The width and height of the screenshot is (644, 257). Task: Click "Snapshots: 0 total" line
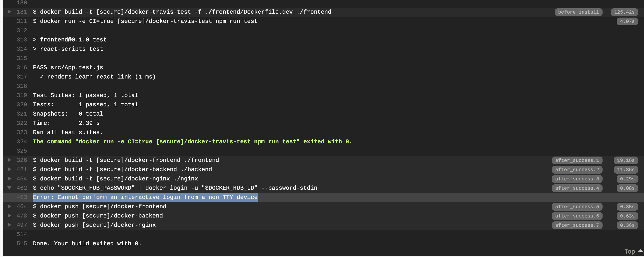point(68,114)
